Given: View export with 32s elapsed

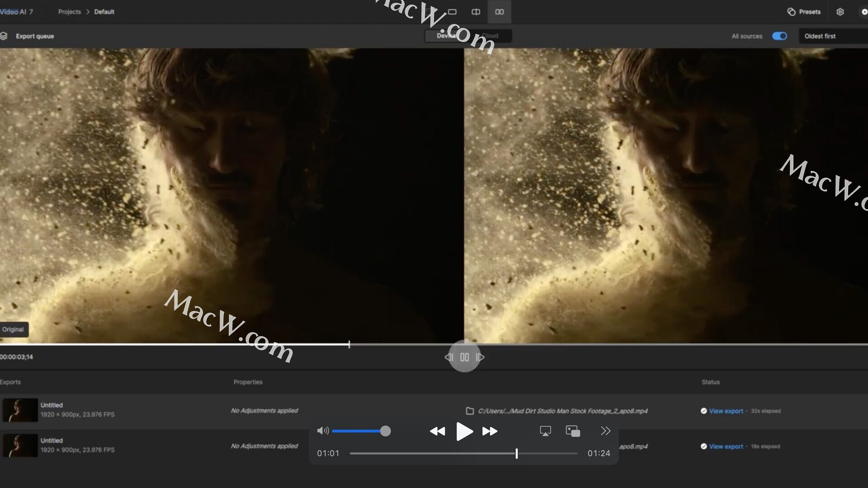Looking at the screenshot, I should point(726,411).
